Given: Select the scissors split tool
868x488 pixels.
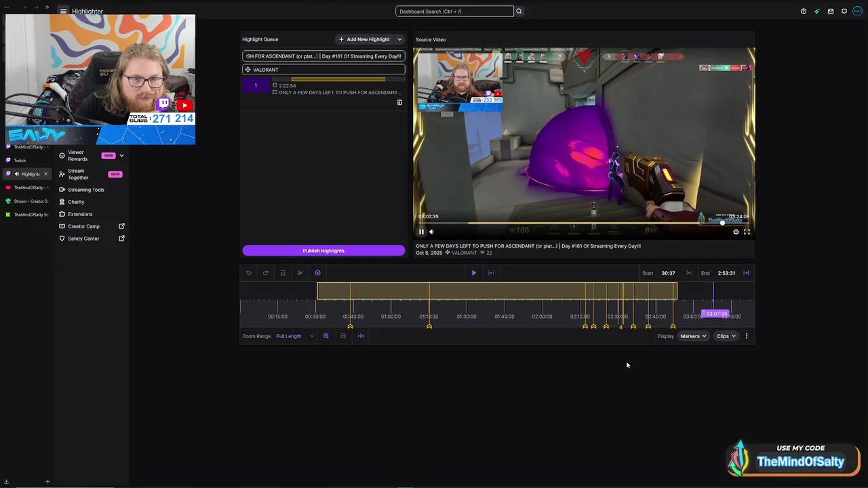Looking at the screenshot, I should coord(300,273).
